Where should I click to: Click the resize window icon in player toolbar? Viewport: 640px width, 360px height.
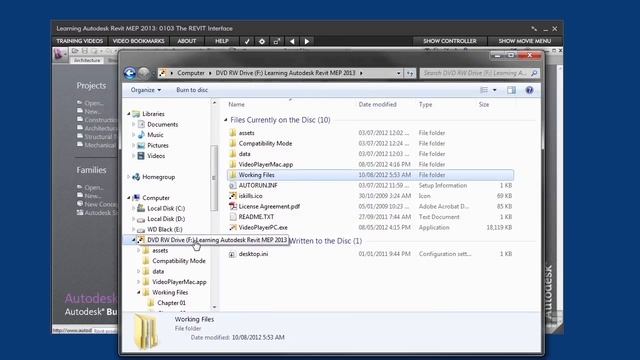[276, 41]
